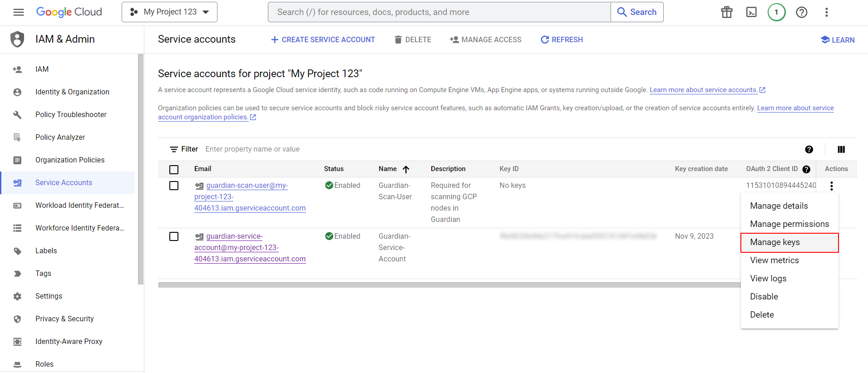Click the Google Cloud logo

[69, 12]
